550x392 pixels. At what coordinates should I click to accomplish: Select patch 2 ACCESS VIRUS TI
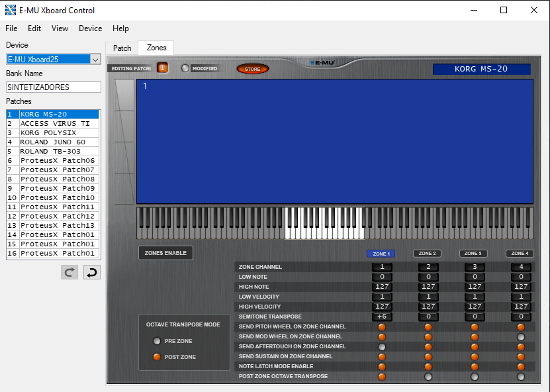pyautogui.click(x=52, y=124)
